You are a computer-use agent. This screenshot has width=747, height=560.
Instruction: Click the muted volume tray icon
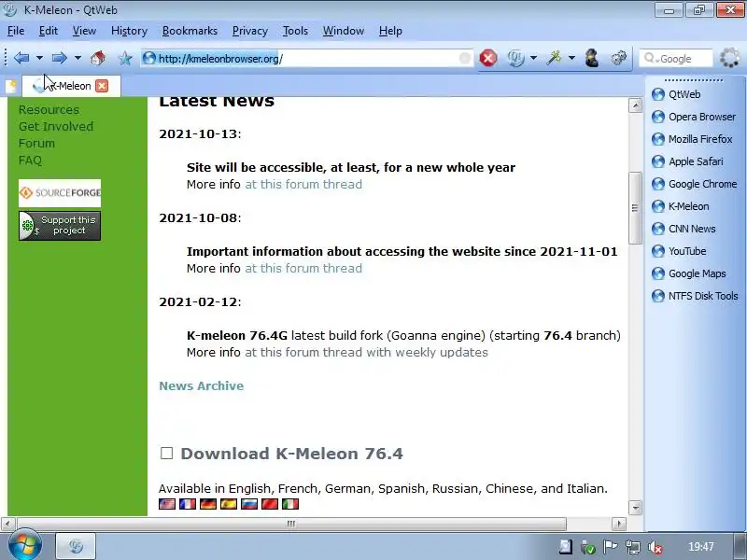click(655, 547)
